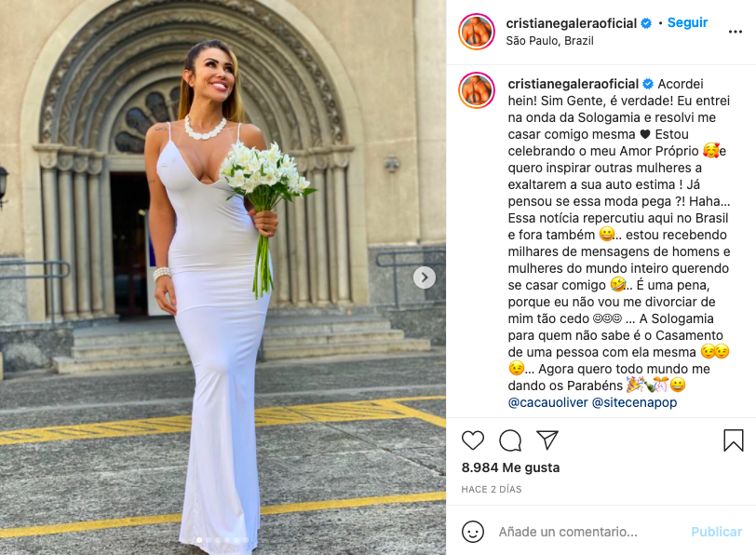This screenshot has width=756, height=555.
Task: Click the caption profile avatar
Action: coord(477,90)
